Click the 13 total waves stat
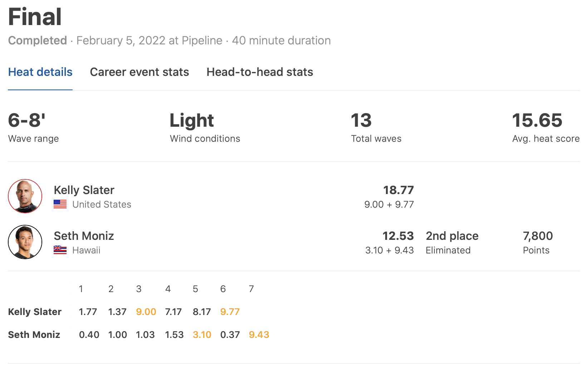 (361, 120)
